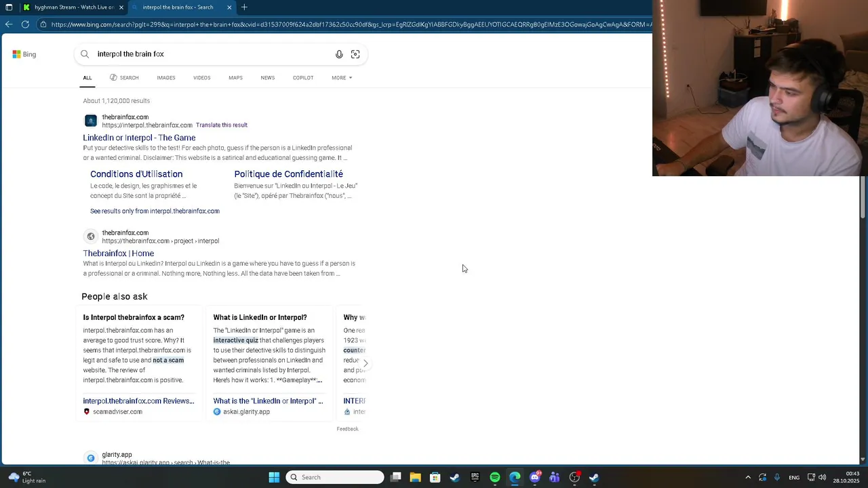Expand the MORE dropdown in Bing
Image resolution: width=868 pixels, height=488 pixels.
(x=342, y=78)
